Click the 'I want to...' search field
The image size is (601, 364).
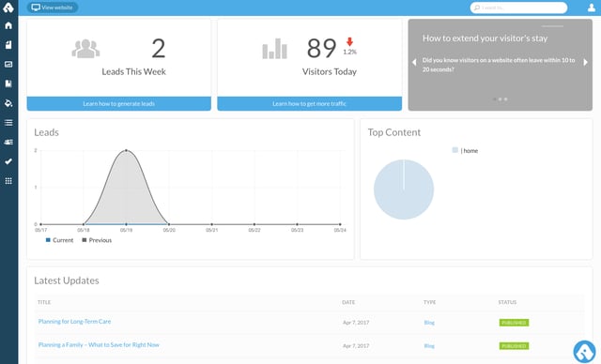click(518, 8)
